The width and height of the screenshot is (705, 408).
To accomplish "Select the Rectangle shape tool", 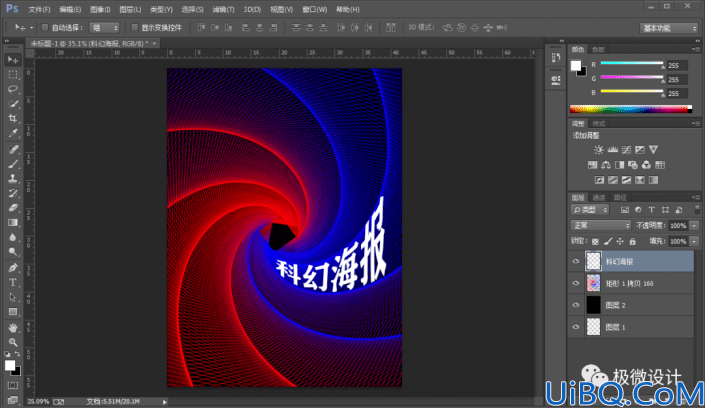I will (x=13, y=312).
